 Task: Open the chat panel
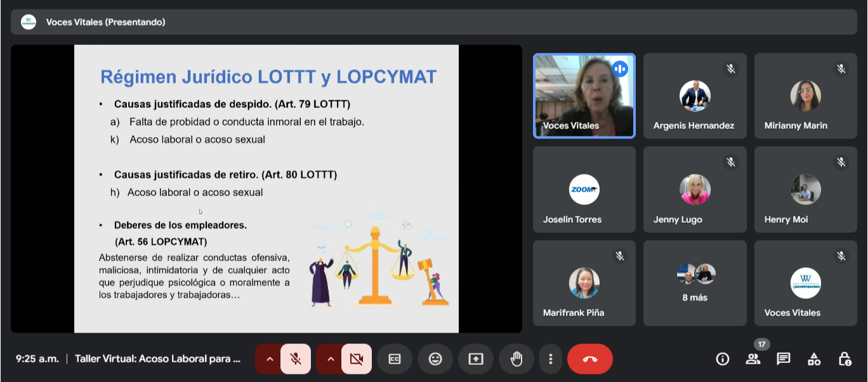[x=784, y=359]
